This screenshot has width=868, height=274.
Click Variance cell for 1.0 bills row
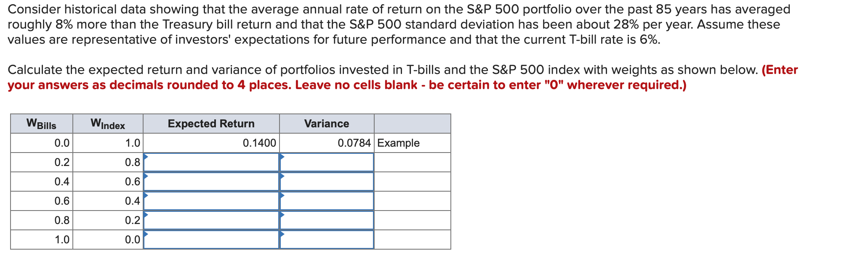tap(327, 240)
